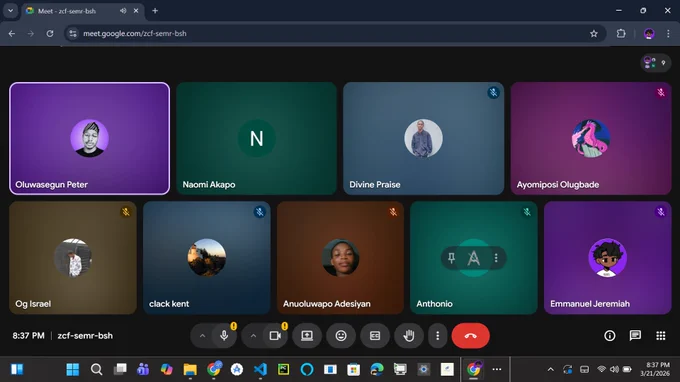The width and height of the screenshot is (680, 382).
Task: Select Emmanuel Jeremiah's video tile
Action: click(608, 258)
